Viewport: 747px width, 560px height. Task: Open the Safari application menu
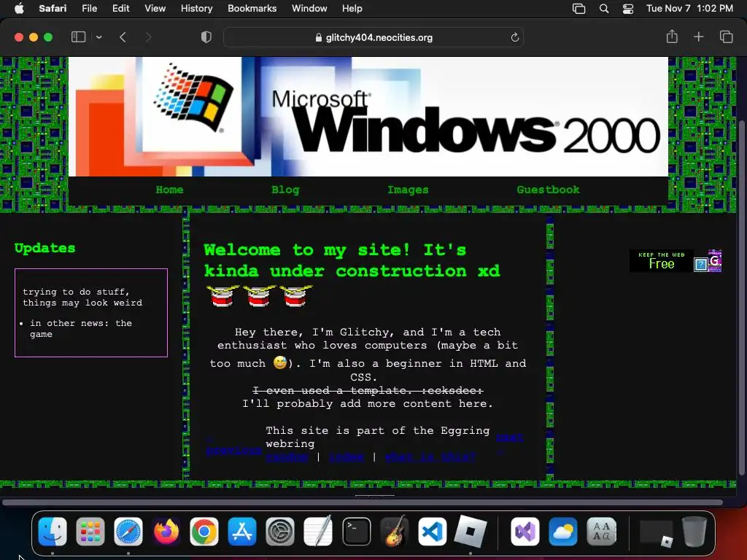[x=53, y=8]
